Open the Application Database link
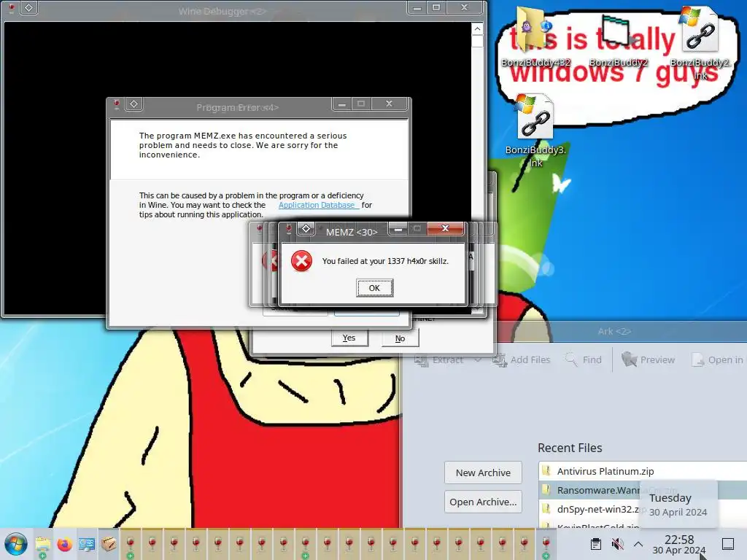 (319, 205)
